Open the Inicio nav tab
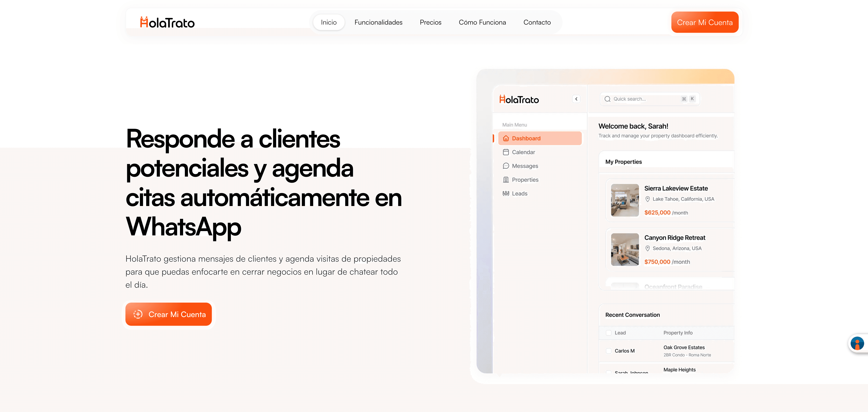 pos(329,22)
